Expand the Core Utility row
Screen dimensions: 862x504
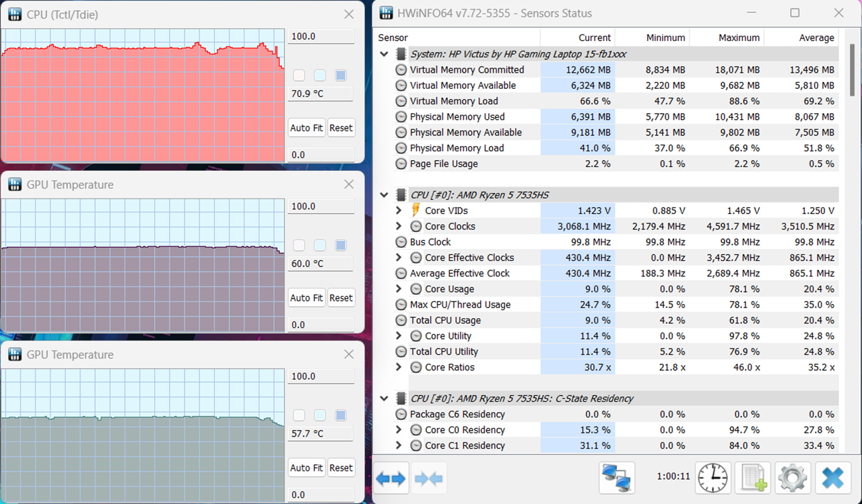[x=399, y=336]
